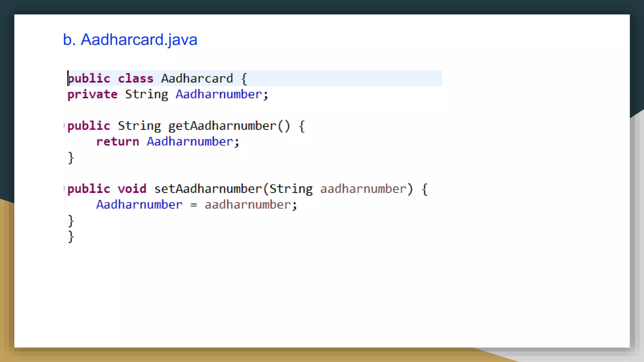Collapse the getAadharnumber method fold marker
The image size is (644, 362).
[x=64, y=125]
